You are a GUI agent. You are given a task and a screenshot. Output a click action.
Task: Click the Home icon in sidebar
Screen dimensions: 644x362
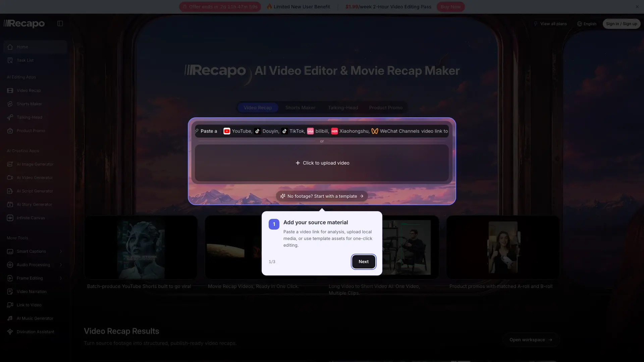[x=10, y=47]
